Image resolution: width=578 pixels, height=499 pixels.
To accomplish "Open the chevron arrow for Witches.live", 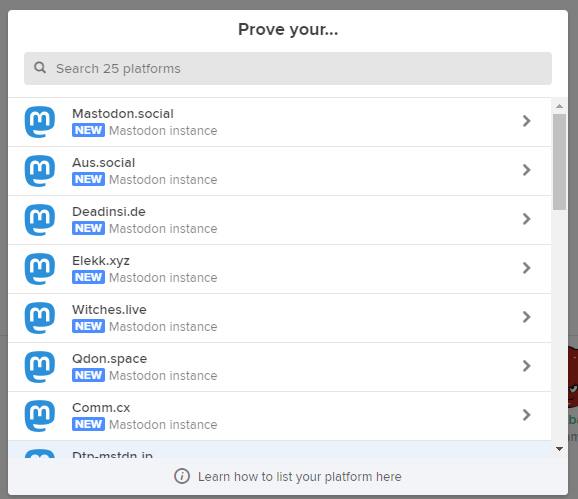I will point(527,317).
